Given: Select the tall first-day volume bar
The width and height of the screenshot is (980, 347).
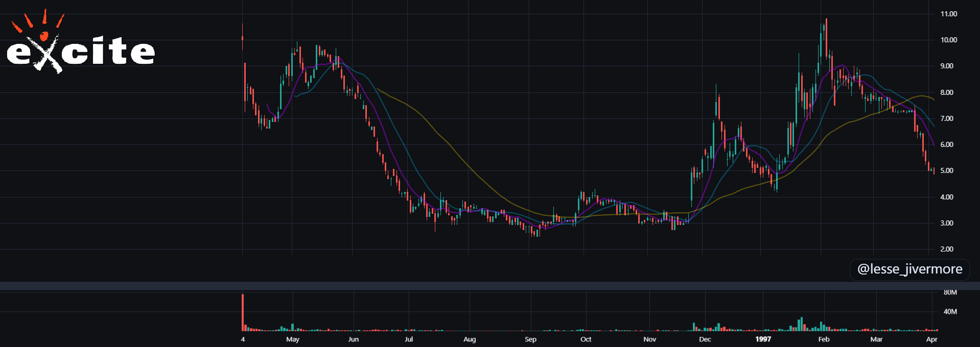Looking at the screenshot, I should pos(243,312).
